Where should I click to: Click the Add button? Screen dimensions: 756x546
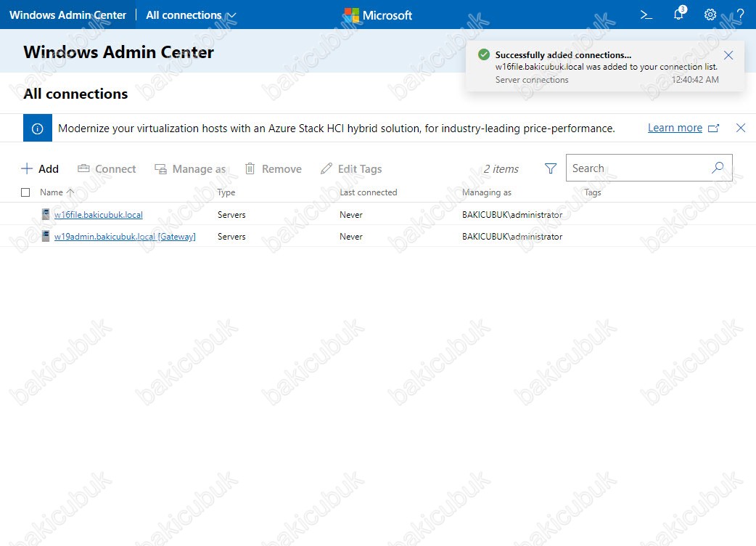[40, 169]
